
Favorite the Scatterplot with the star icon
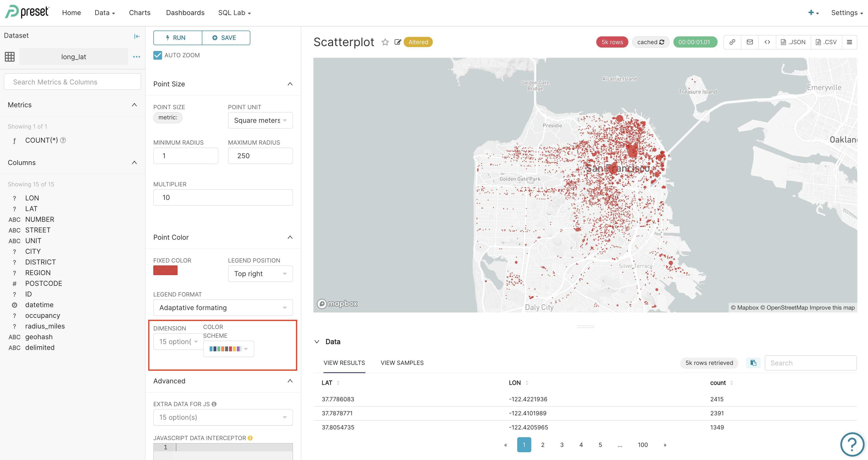point(385,42)
